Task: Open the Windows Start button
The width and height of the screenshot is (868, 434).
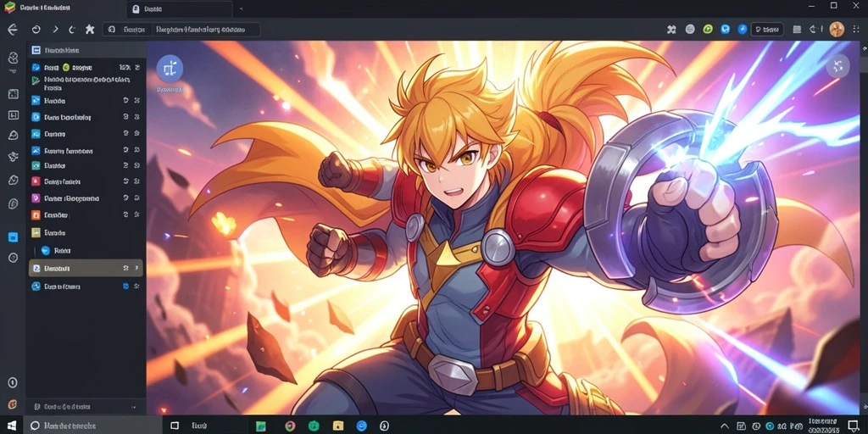Action: [x=12, y=426]
